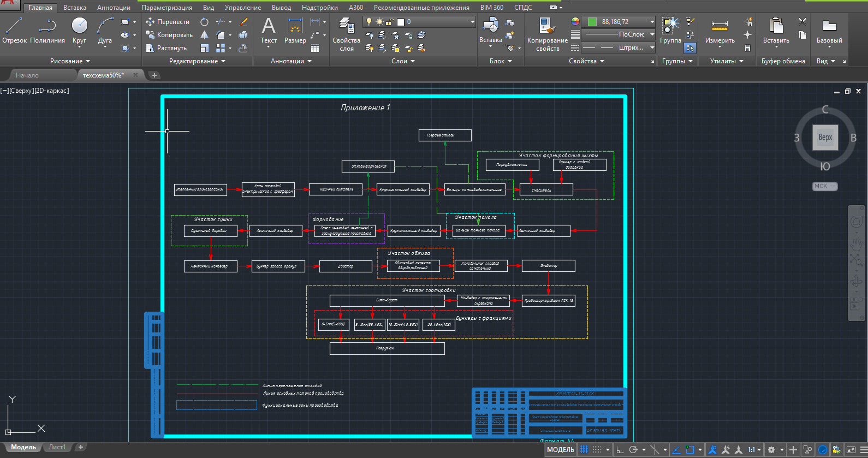Click the explode tool icon
This screenshot has width=868, height=458.
tap(243, 35)
